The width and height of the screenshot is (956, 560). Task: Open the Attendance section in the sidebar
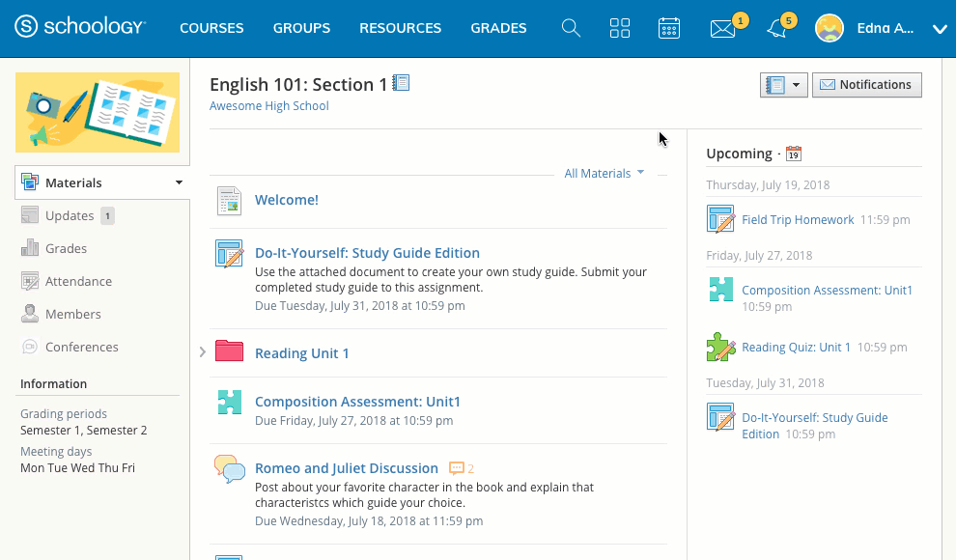76,281
